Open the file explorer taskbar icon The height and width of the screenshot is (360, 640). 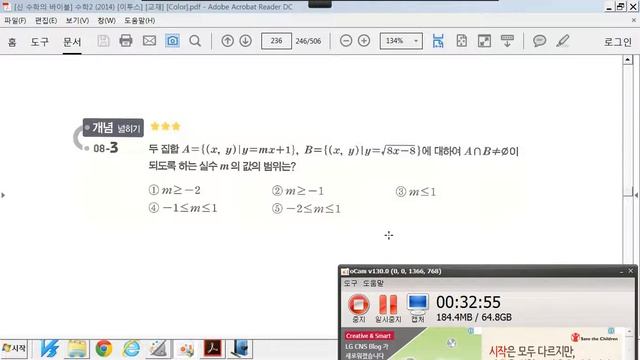pos(77,349)
